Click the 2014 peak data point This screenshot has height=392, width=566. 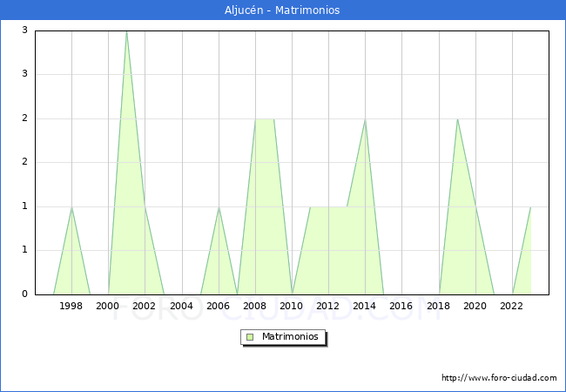coord(365,119)
